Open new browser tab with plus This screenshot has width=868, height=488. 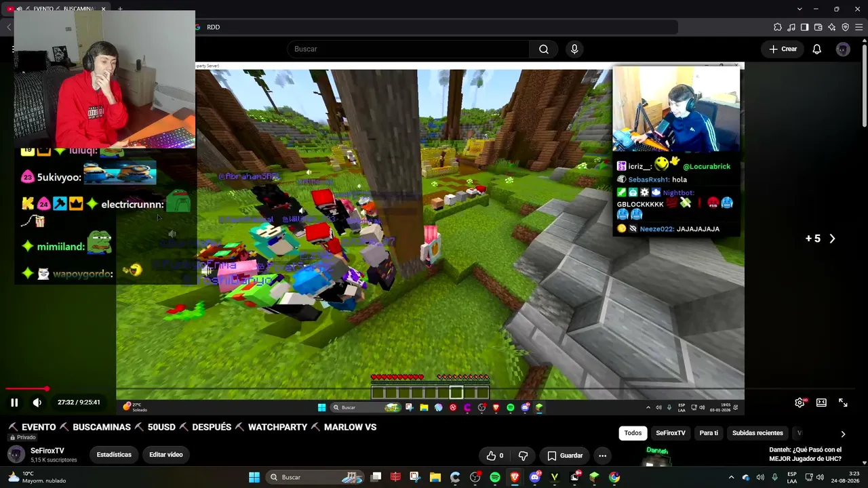120,9
